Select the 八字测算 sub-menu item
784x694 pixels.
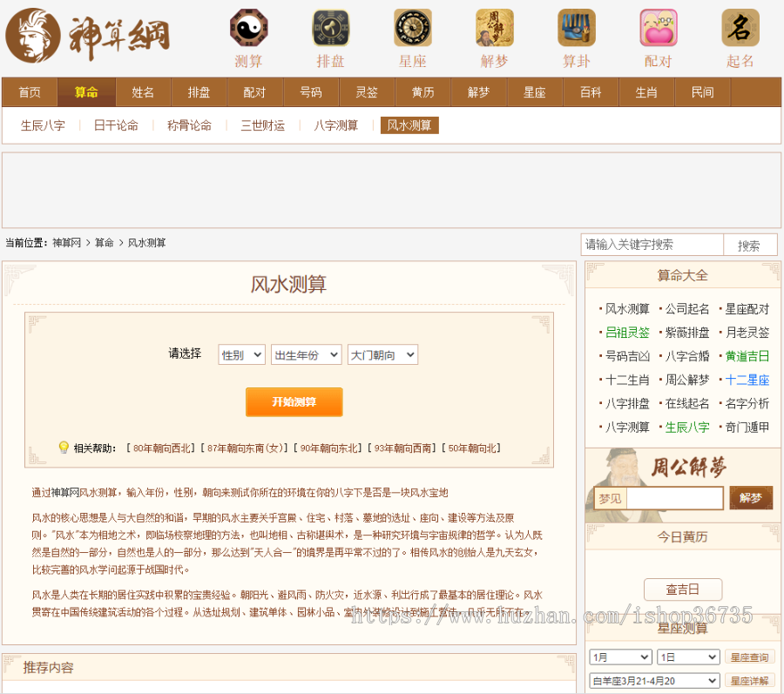(335, 125)
